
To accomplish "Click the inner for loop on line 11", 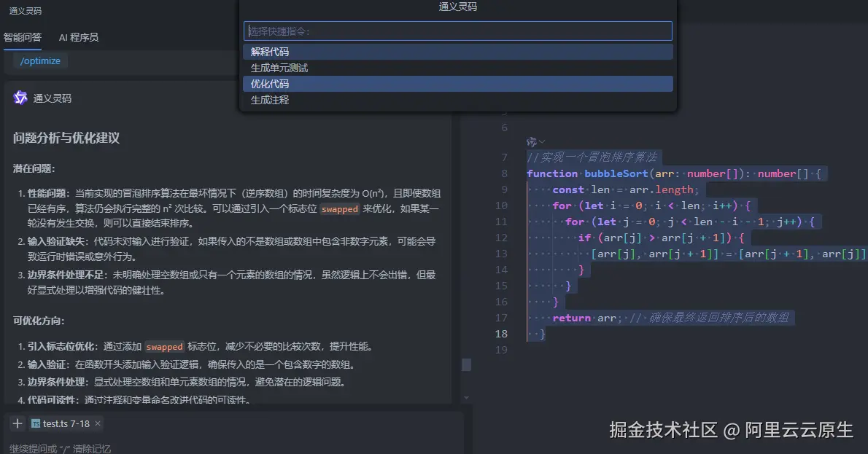I will pyautogui.click(x=690, y=222).
